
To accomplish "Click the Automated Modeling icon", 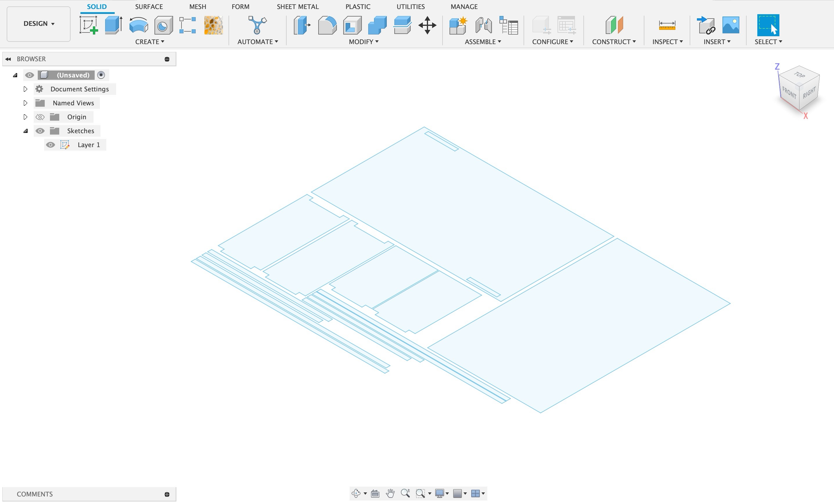I will (257, 25).
